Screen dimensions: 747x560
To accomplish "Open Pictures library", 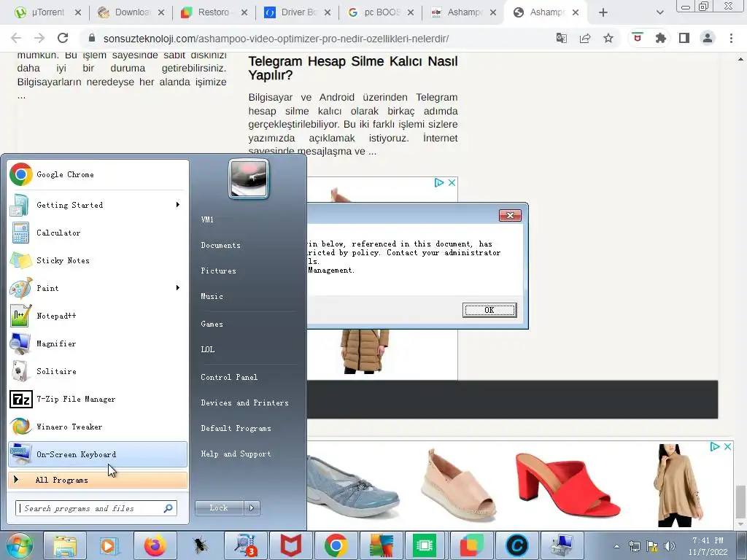I will coord(218,271).
